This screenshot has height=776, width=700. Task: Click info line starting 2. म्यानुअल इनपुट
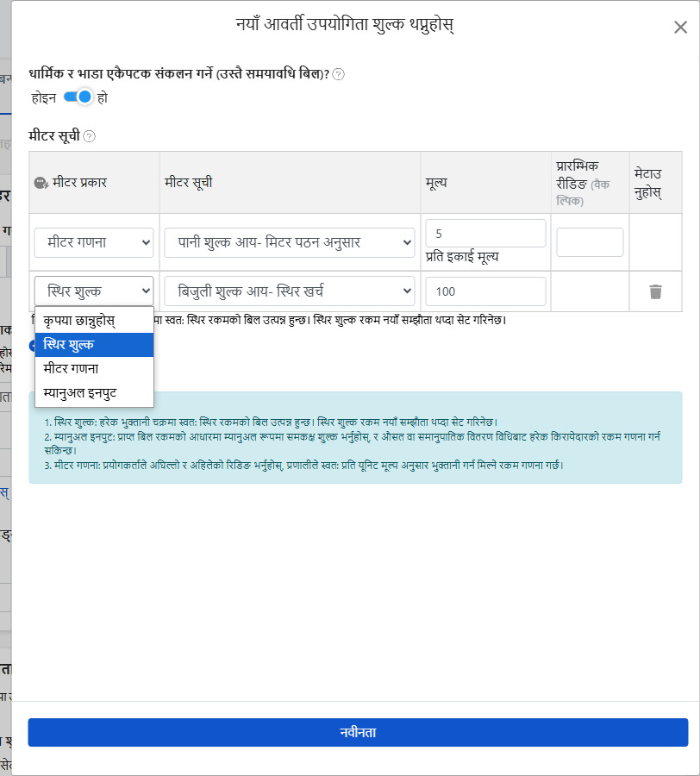tap(353, 443)
